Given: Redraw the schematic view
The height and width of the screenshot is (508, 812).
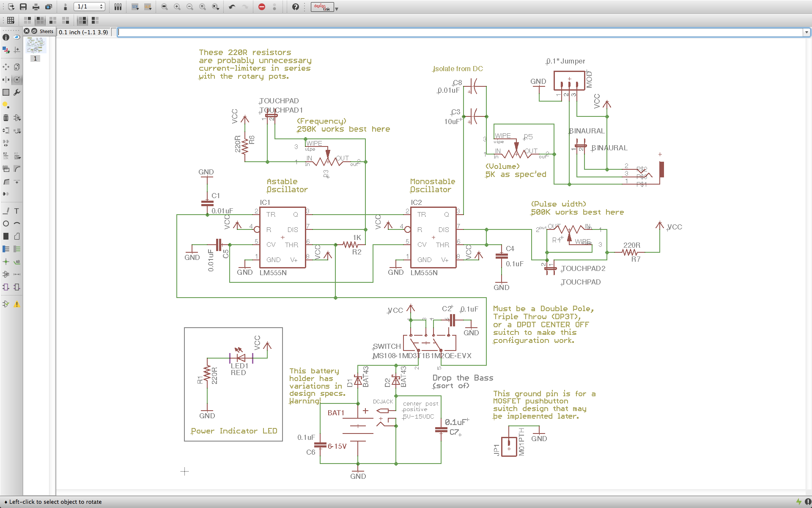Looking at the screenshot, I should pos(203,7).
